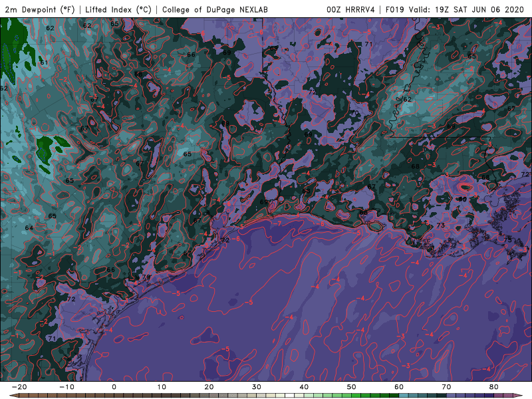This screenshot has width=532, height=399.
Task: Click the "F019" forecast hour text
Action: (x=395, y=9)
